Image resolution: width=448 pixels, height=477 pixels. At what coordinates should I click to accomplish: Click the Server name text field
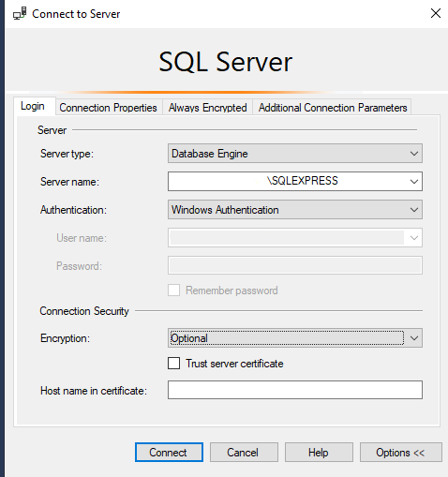[x=287, y=181]
